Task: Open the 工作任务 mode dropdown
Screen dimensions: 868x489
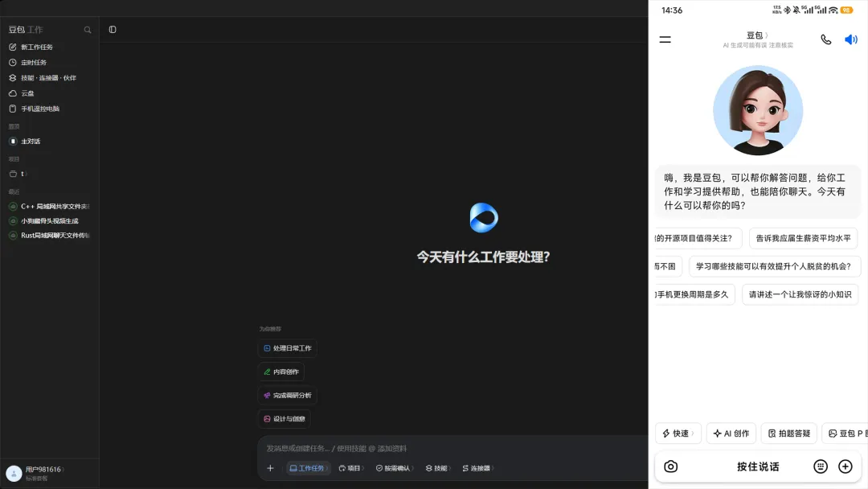Action: pos(309,469)
